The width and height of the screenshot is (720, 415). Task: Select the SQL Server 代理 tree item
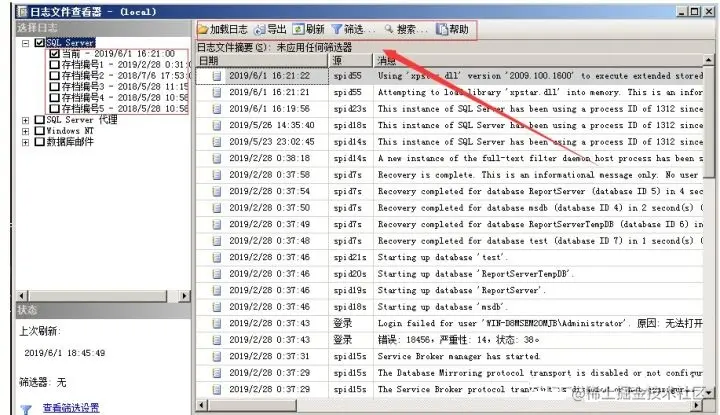coord(82,120)
